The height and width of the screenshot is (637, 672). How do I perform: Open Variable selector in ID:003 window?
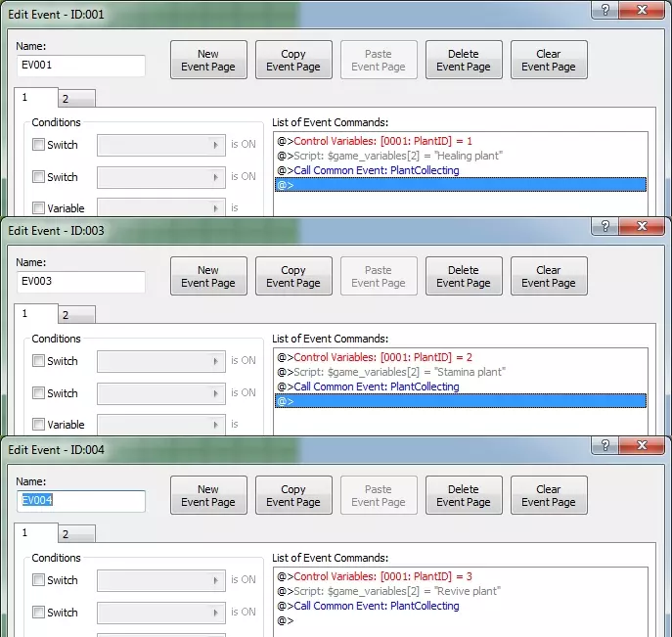coord(161,424)
